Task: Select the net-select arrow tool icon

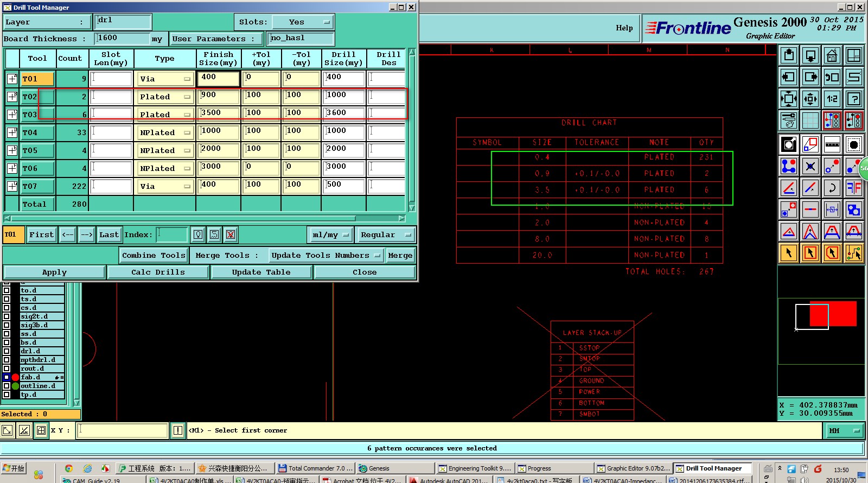Action: [854, 253]
